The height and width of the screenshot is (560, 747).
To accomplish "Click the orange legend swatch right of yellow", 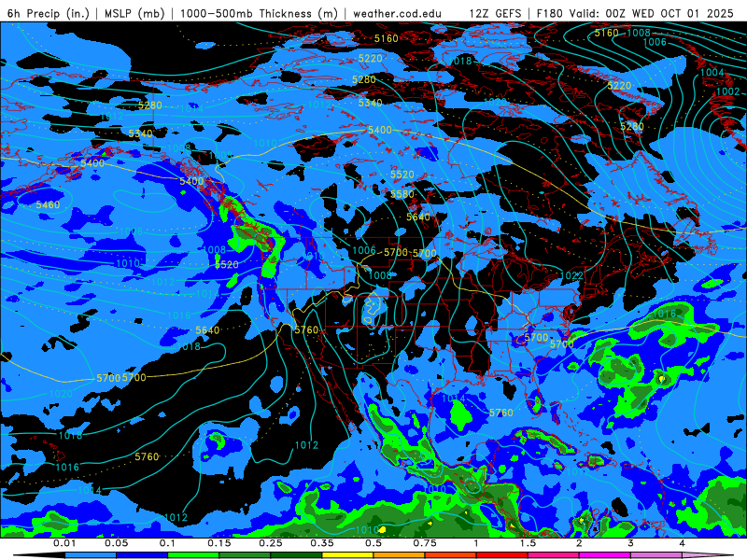I will [x=400, y=555].
